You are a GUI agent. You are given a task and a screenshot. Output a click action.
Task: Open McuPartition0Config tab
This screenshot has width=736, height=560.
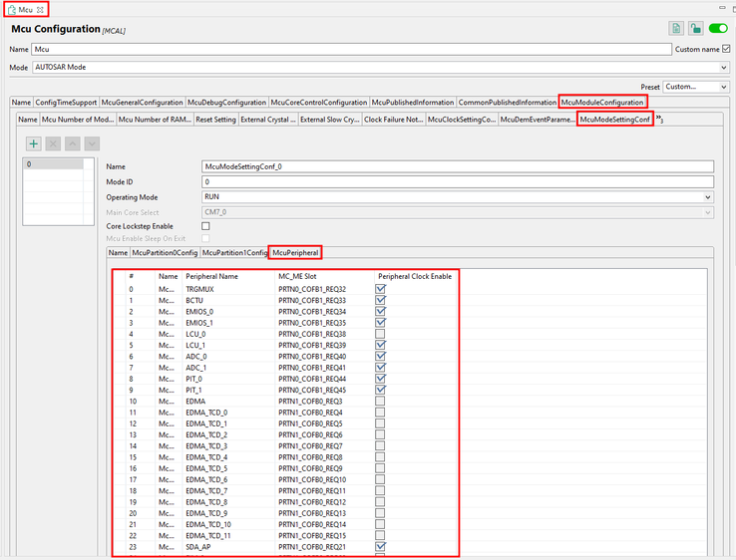pyautogui.click(x=165, y=253)
